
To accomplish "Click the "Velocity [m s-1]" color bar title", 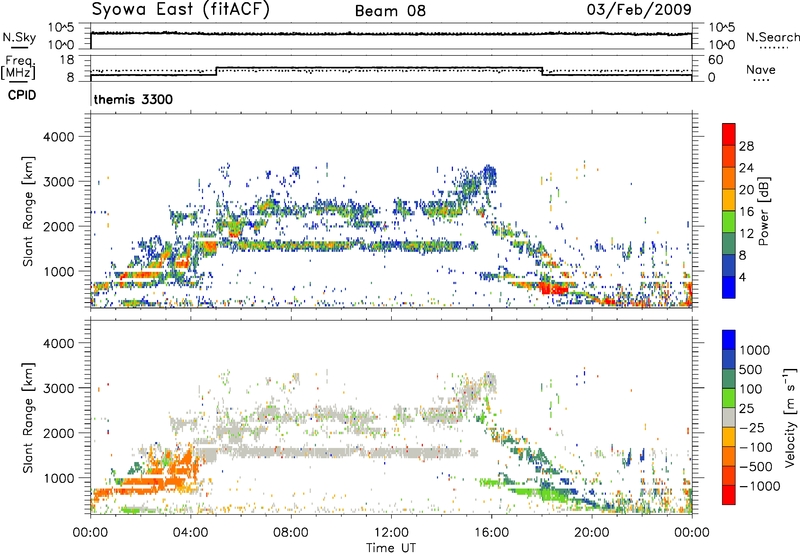I will click(791, 417).
